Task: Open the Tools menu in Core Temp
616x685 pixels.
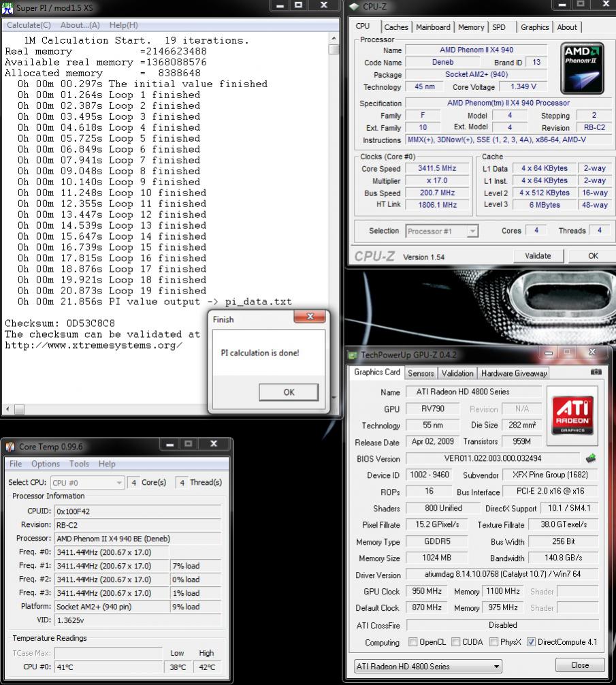Action: pos(79,464)
